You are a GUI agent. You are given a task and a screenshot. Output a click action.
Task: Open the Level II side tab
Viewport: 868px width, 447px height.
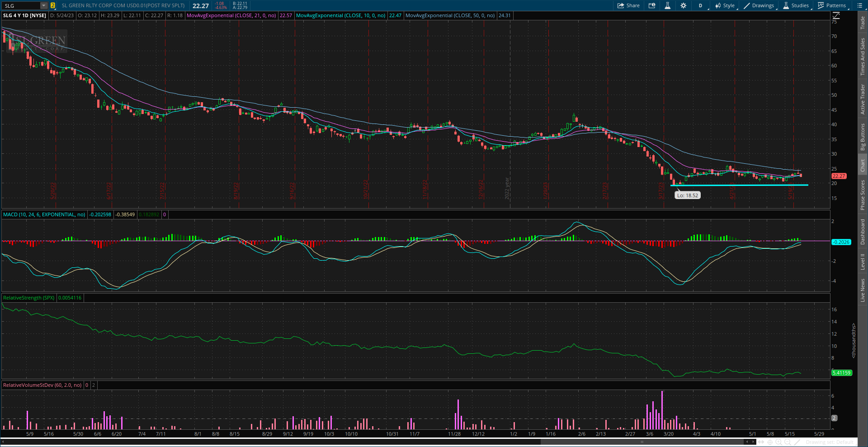(863, 262)
